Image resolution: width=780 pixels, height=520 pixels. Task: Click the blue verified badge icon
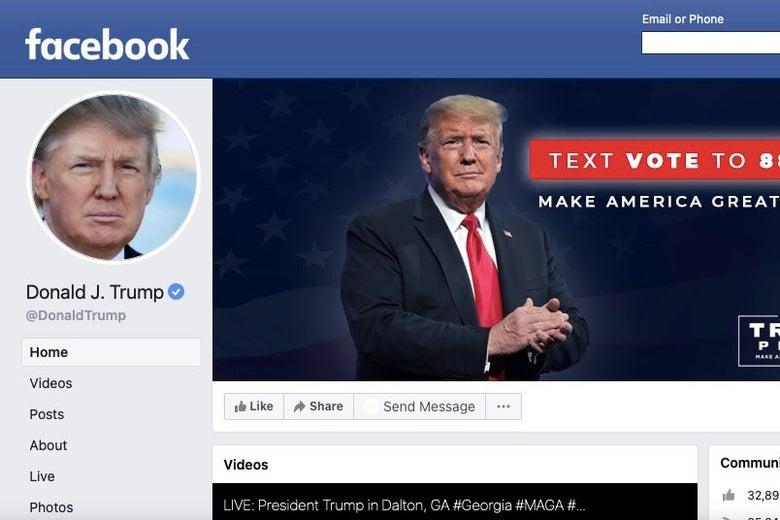176,292
